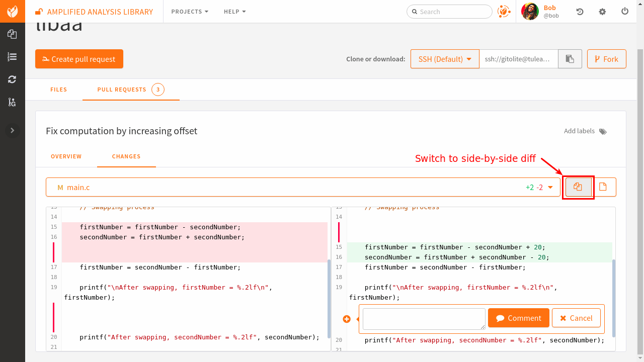The width and height of the screenshot is (644, 362).
Task: Switch to unified diff view
Action: 603,187
